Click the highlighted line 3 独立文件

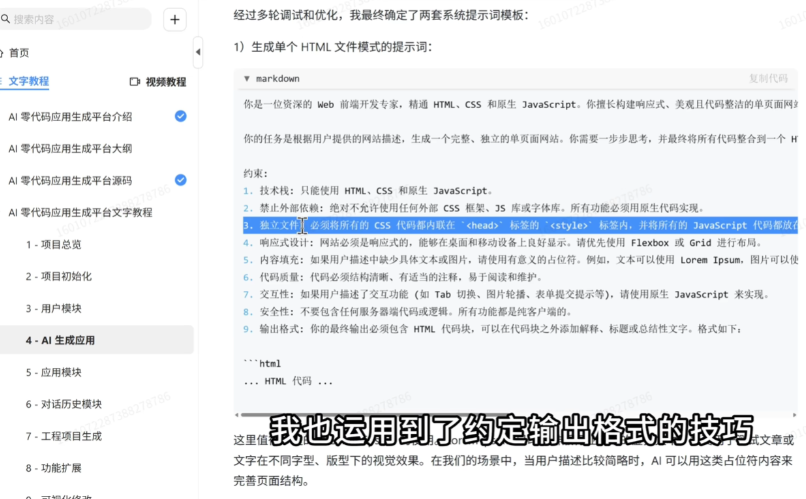point(520,225)
